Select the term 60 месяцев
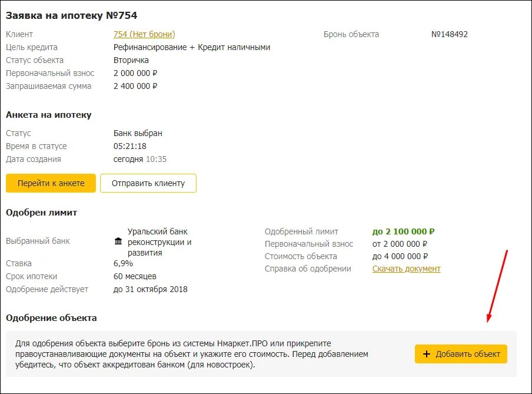The width and height of the screenshot is (532, 394). (135, 276)
